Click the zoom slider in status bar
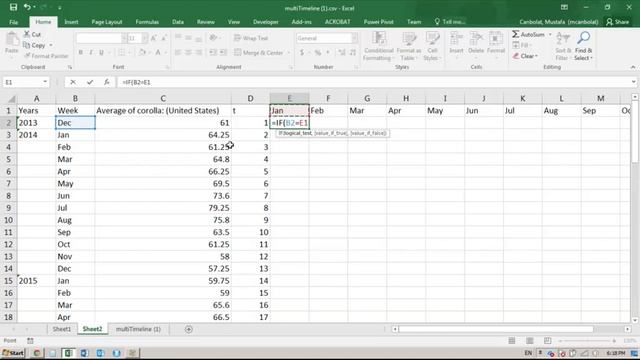The width and height of the screenshot is (640, 360). 587,340
